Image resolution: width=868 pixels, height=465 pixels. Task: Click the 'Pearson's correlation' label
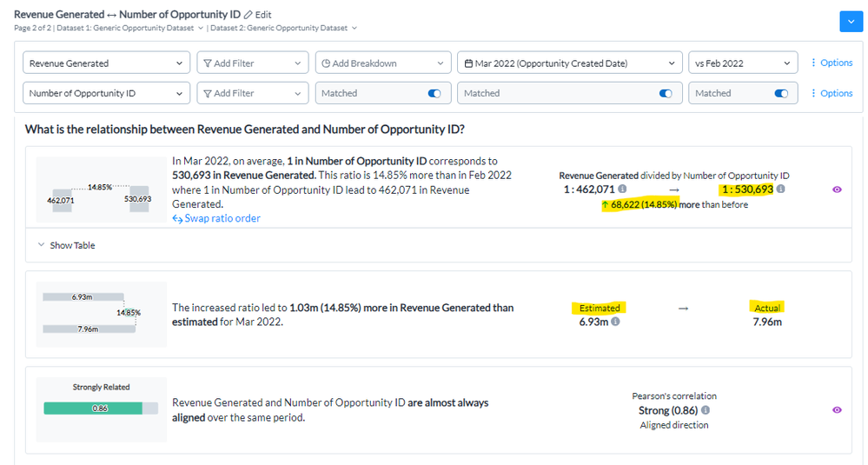674,395
